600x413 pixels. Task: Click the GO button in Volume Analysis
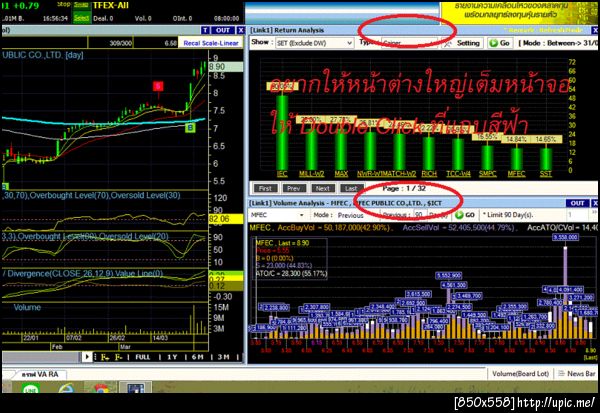(x=466, y=215)
